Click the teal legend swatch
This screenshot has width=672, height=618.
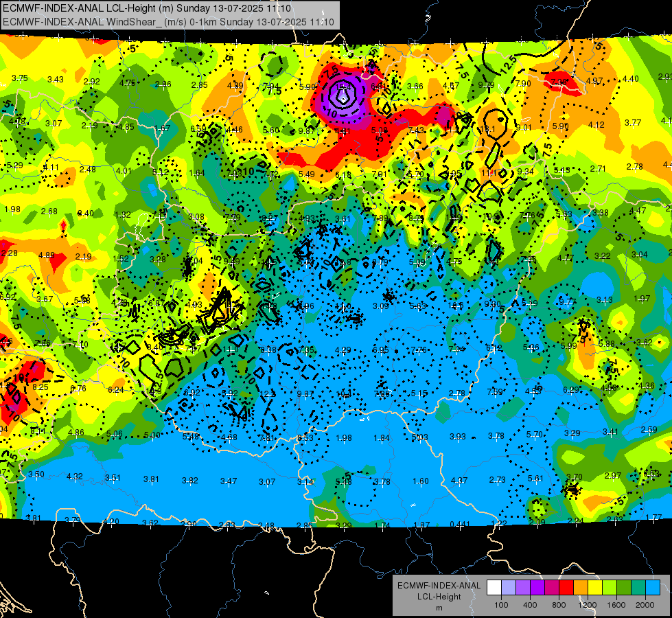click(x=638, y=588)
